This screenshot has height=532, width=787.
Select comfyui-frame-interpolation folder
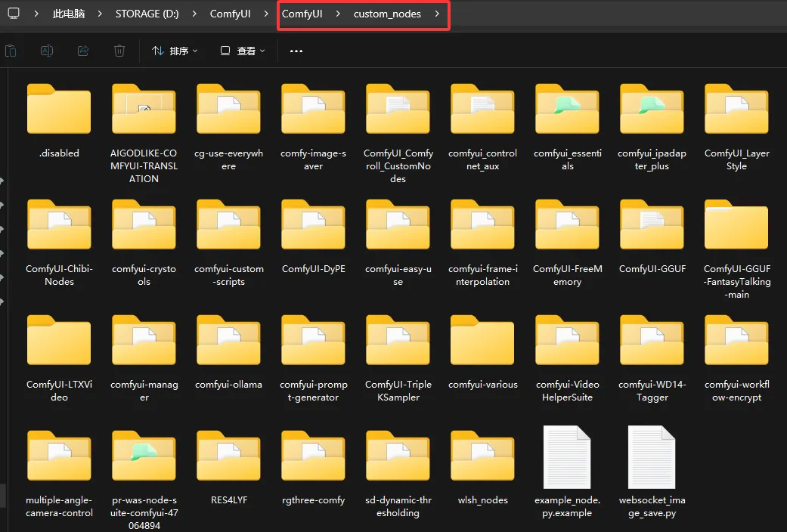(483, 243)
